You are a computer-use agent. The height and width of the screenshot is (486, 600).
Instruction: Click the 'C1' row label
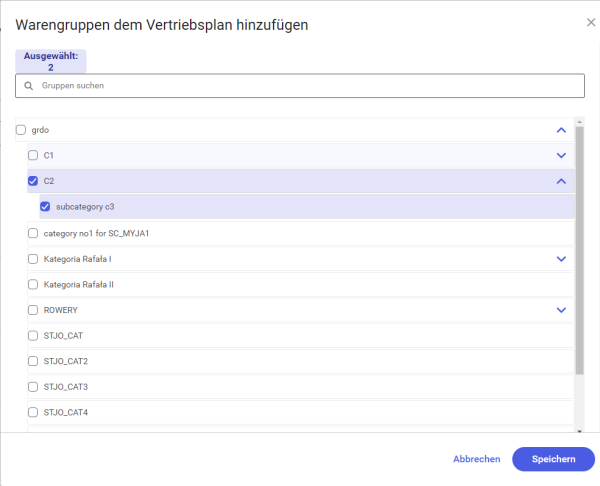49,155
